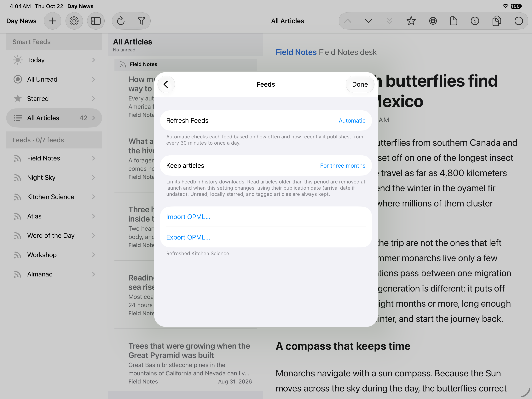Go to next article down arrow
532x399 pixels.
368,21
